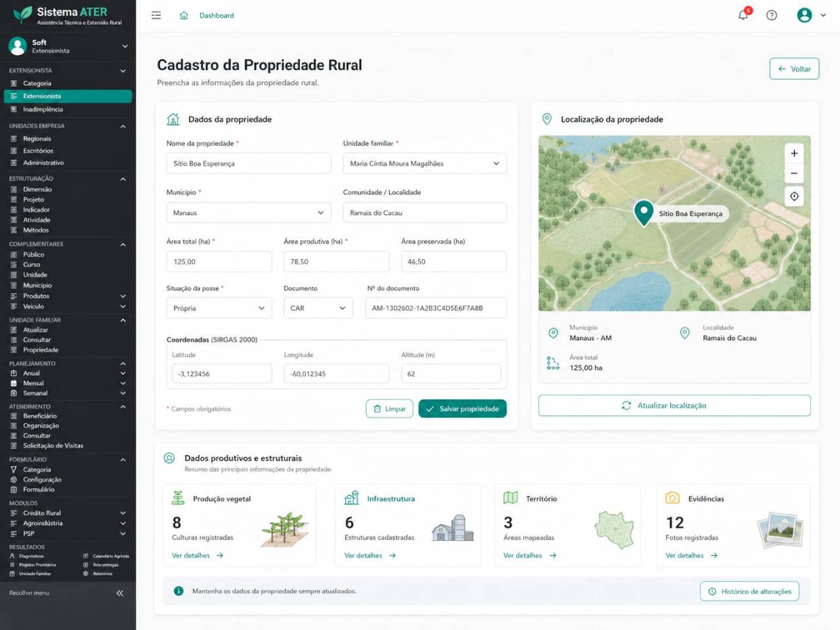Click the Área total path icon in map info
Screen dimensions: 840x630
pyautogui.click(x=553, y=363)
